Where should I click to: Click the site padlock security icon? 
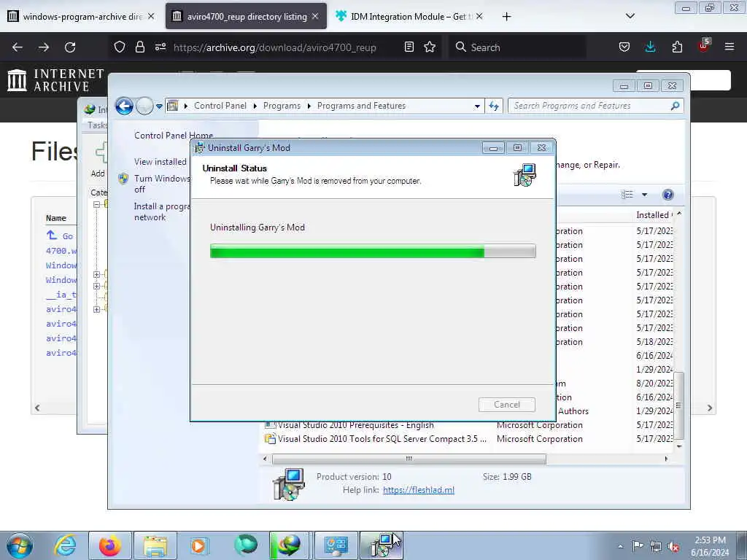point(139,47)
